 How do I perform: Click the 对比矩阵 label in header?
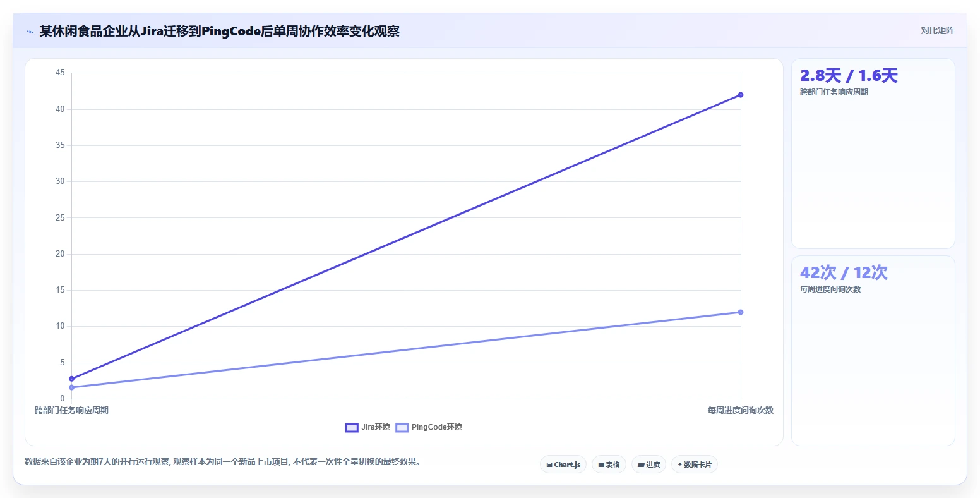[x=937, y=31]
